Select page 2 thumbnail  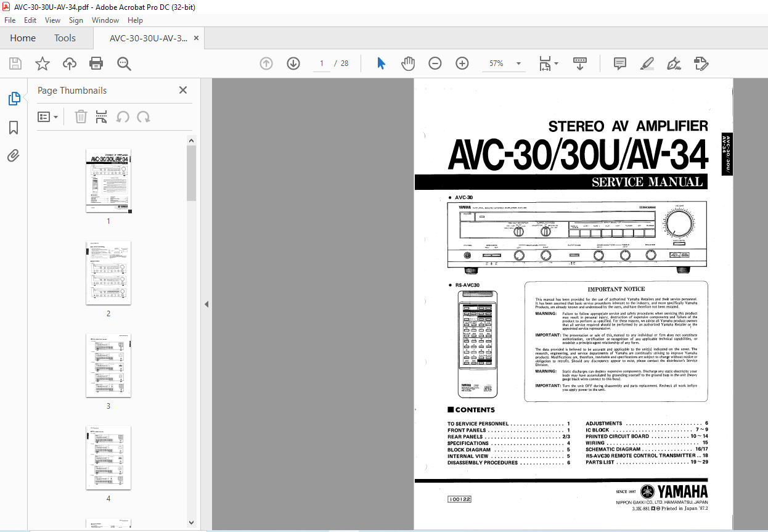[108, 273]
